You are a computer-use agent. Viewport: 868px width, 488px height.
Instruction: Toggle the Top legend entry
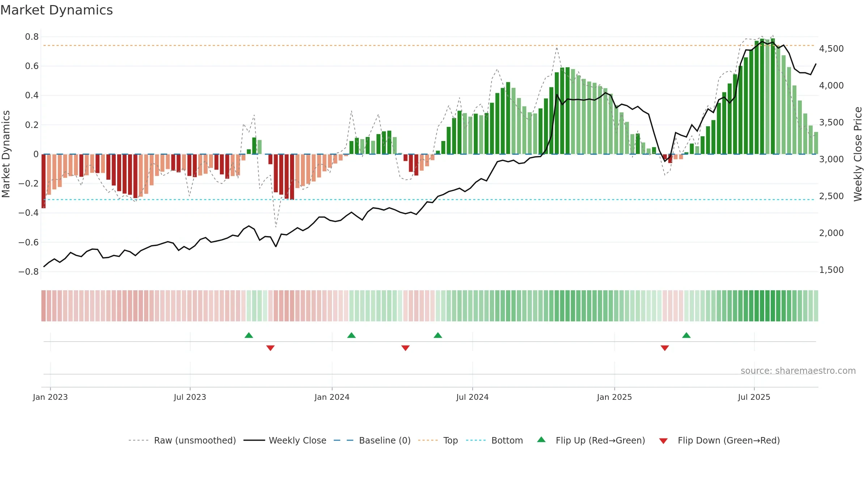[438, 440]
